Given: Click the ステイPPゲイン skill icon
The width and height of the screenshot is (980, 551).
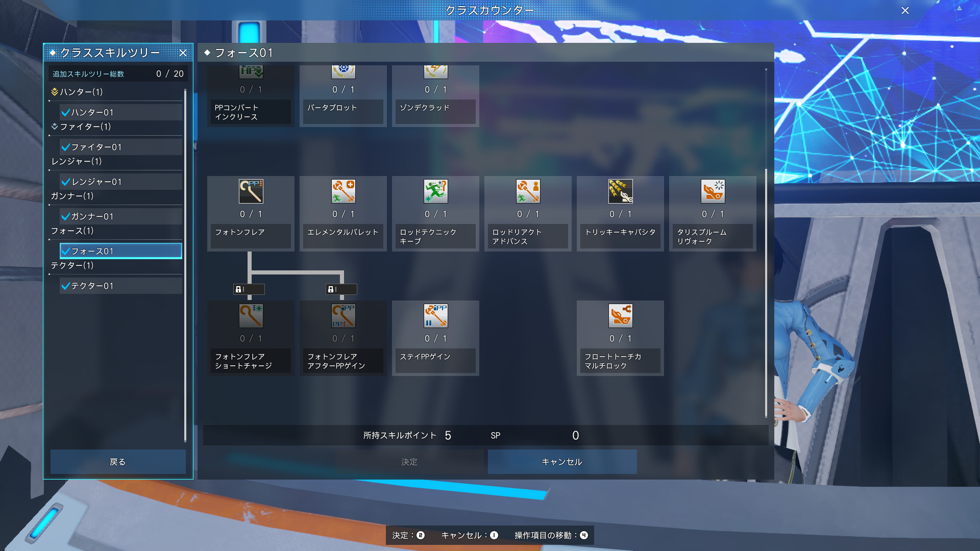Looking at the screenshot, I should click(x=435, y=316).
